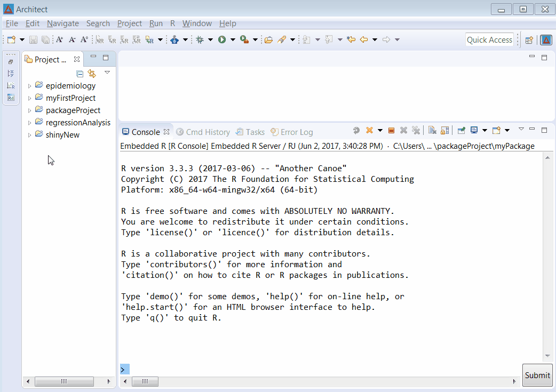Click the Save toolbar icon
This screenshot has height=392, width=556.
(33, 39)
